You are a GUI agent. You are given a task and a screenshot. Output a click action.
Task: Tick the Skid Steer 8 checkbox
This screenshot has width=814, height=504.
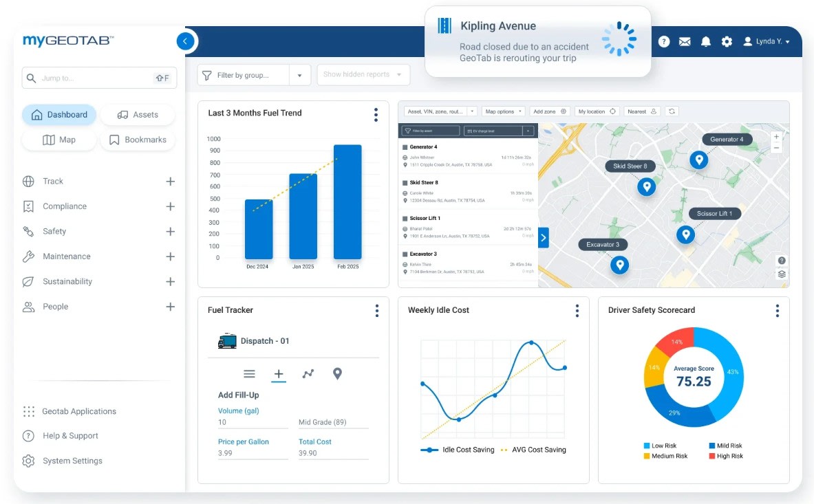405,183
